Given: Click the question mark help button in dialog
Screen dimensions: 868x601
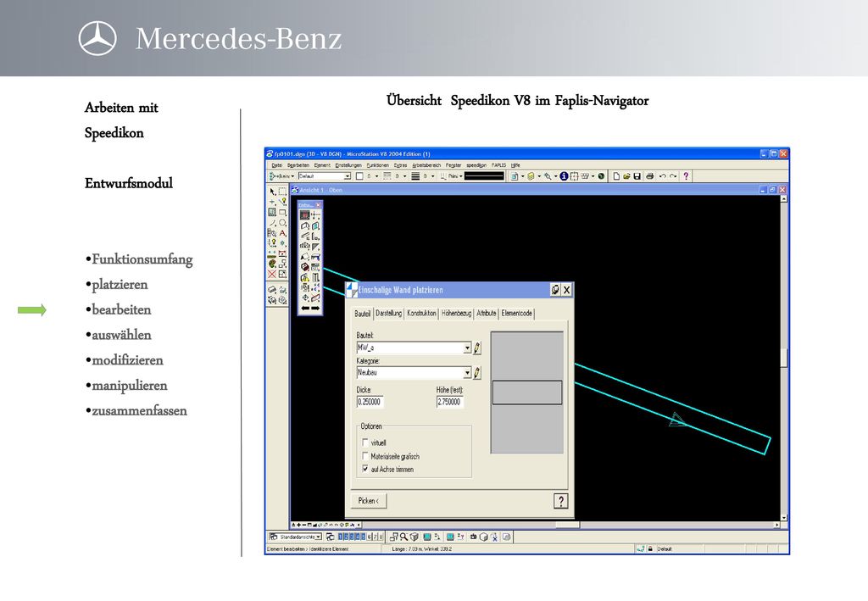Looking at the screenshot, I should click(561, 501).
